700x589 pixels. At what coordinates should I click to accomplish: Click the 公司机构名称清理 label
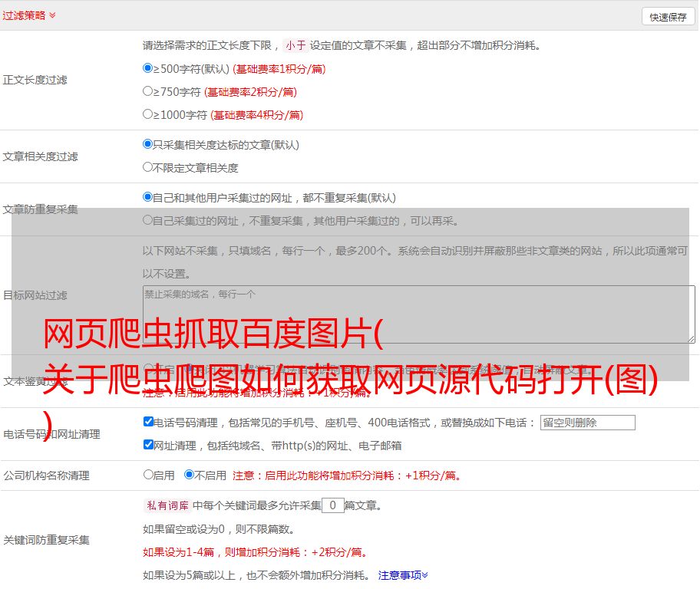pyautogui.click(x=46, y=475)
